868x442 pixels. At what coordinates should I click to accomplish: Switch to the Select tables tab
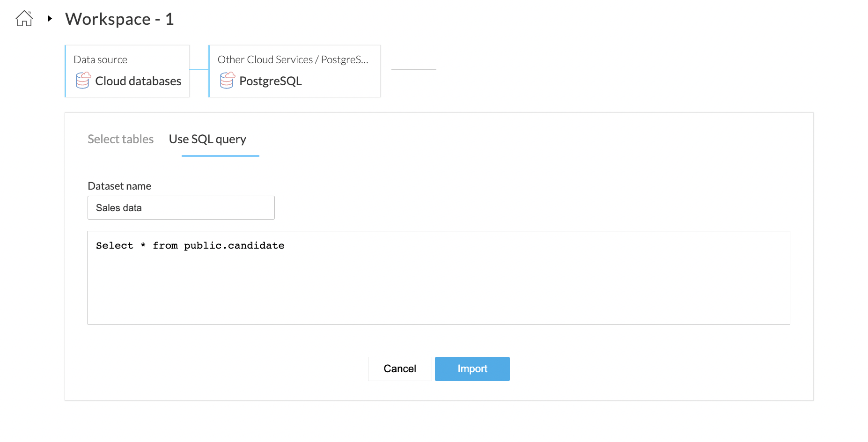(121, 139)
